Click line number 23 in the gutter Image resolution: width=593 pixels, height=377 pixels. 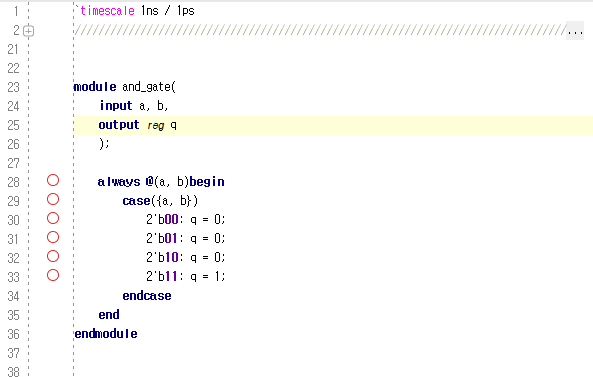click(x=13, y=87)
